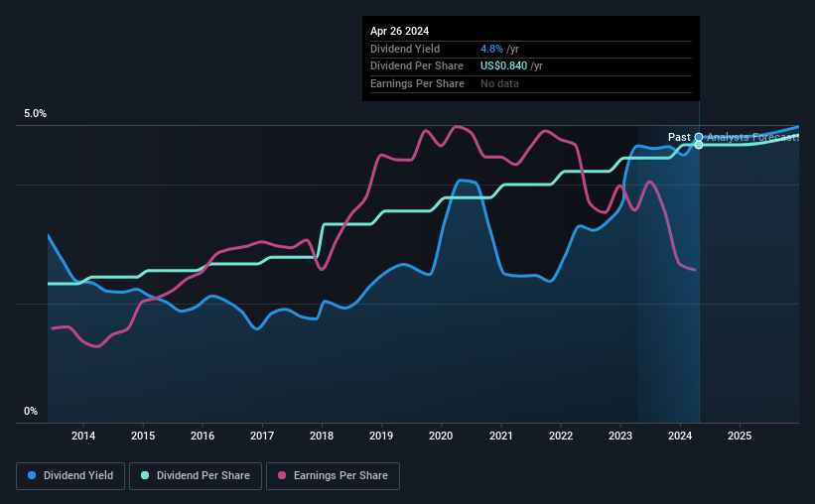Toggle the Earnings Per Share legend button
This screenshot has width=815, height=504.
pos(333,476)
